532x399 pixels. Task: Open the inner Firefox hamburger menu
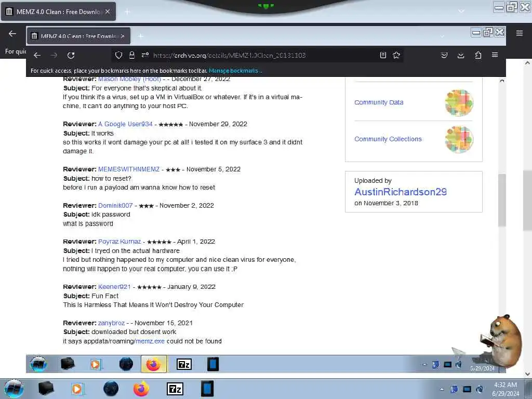495,55
